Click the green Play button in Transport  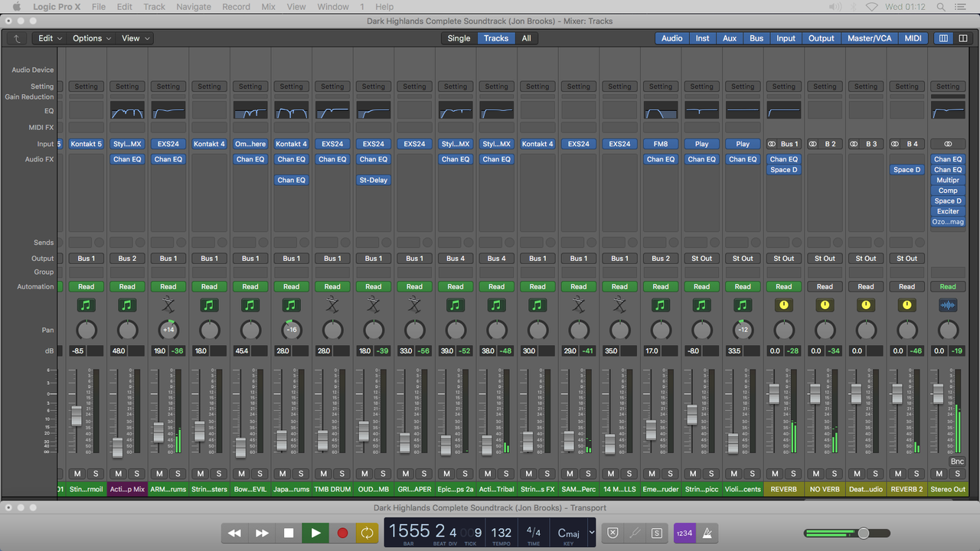click(315, 533)
